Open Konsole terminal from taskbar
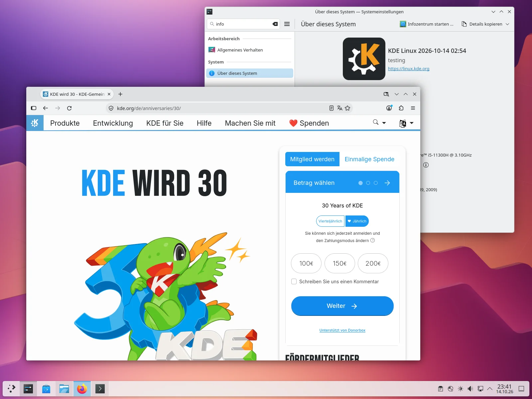This screenshot has height=399, width=532. pos(100,388)
